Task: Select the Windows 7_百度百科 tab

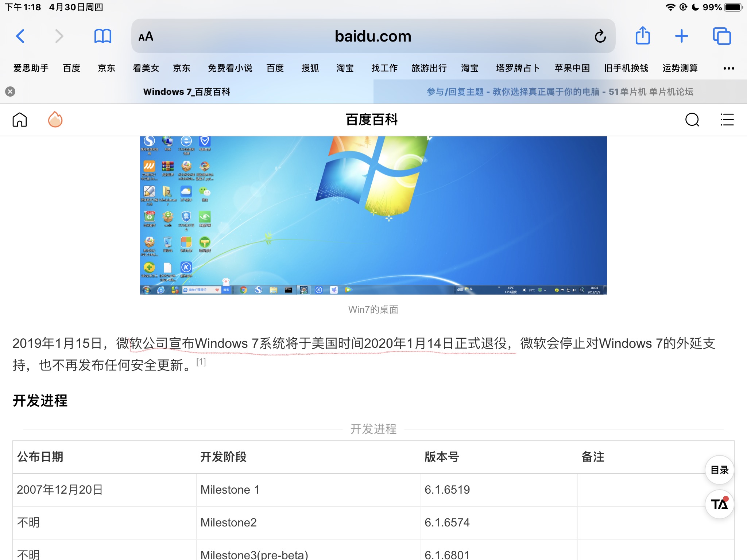Action: (187, 92)
